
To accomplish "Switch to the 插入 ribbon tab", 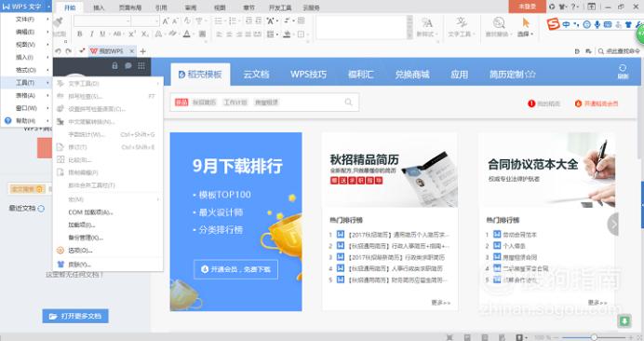I will 99,7.
